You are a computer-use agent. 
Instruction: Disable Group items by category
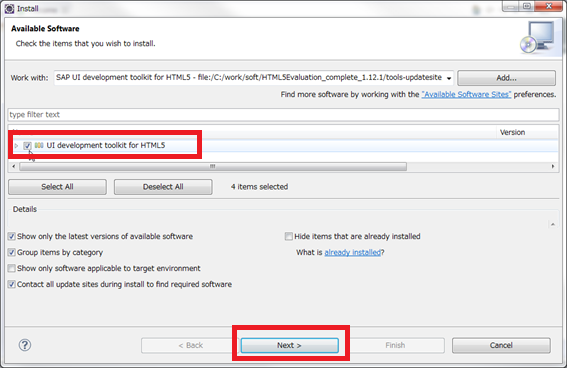tap(12, 252)
